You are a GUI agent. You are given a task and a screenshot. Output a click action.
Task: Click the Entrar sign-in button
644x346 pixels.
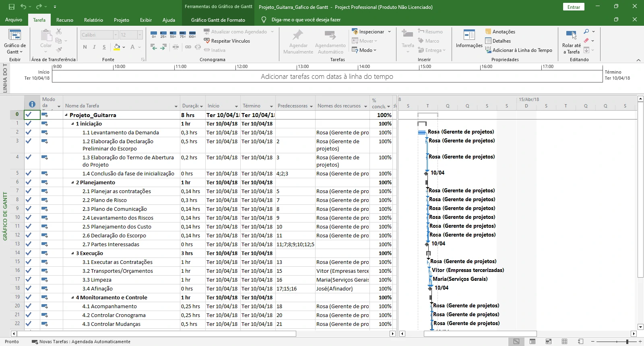tap(574, 7)
